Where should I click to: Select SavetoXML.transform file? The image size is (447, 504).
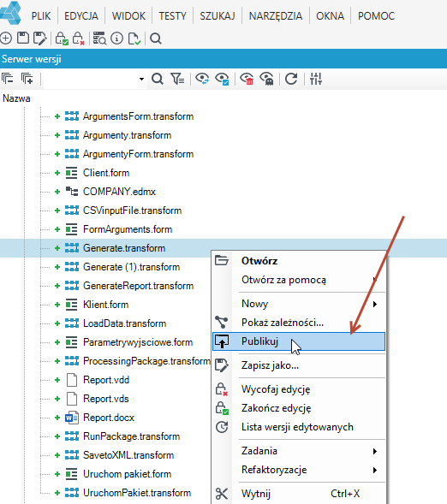tap(128, 455)
